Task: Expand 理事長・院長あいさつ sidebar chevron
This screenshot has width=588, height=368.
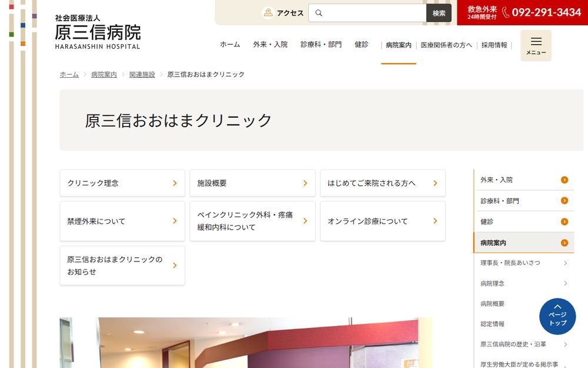Action: coord(566,263)
